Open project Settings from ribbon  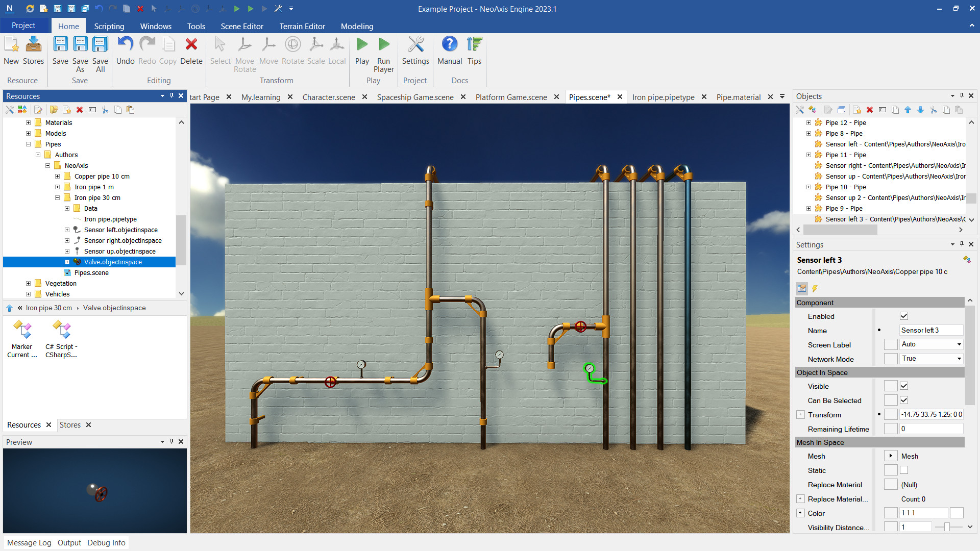(415, 51)
